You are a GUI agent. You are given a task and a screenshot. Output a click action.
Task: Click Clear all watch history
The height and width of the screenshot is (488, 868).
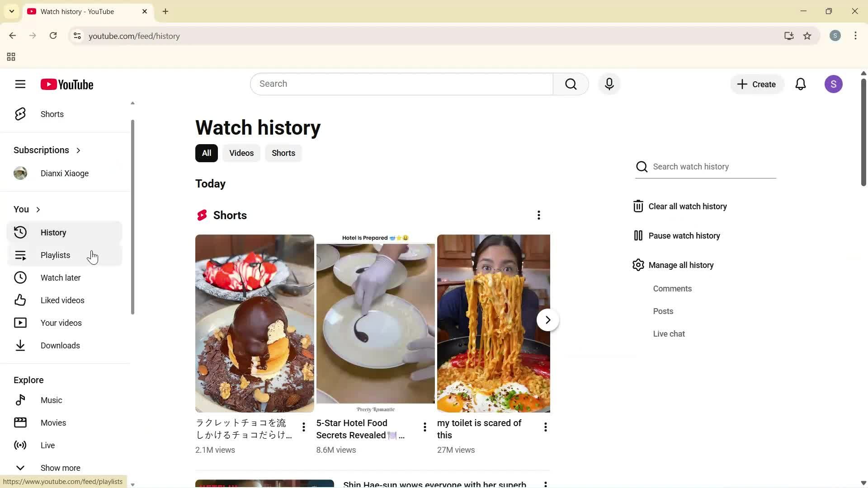tap(688, 206)
